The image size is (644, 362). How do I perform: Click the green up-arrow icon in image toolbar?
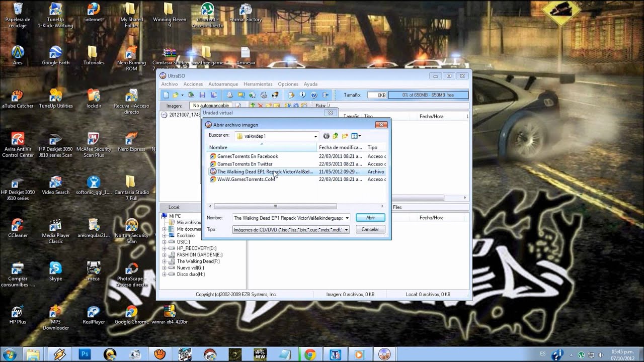[x=253, y=106]
